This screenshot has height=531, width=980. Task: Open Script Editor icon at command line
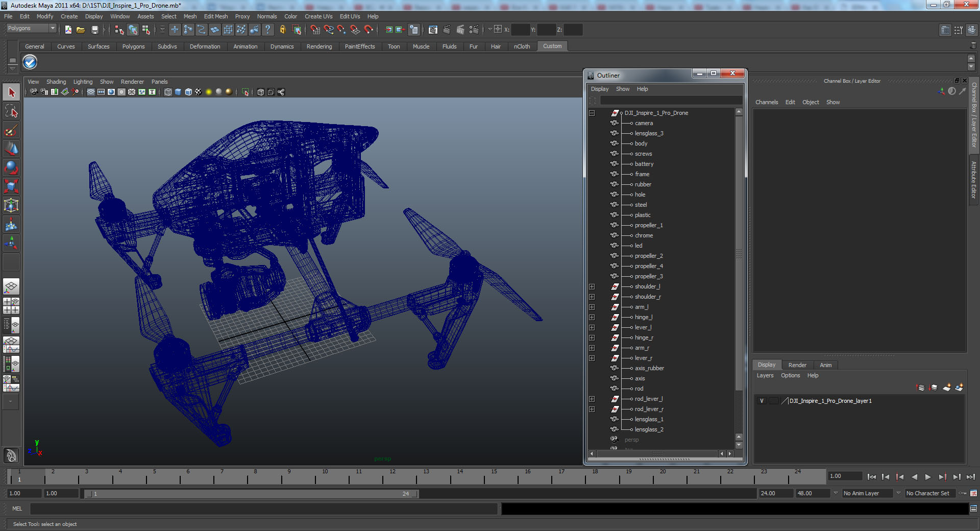click(973, 509)
